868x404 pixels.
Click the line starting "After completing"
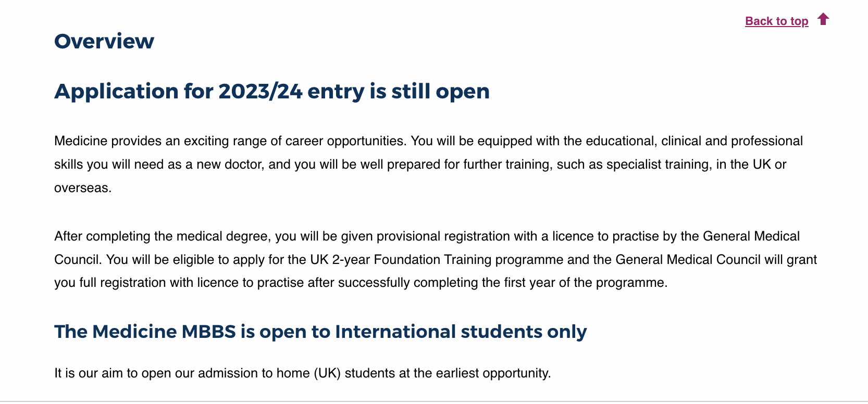point(427,236)
